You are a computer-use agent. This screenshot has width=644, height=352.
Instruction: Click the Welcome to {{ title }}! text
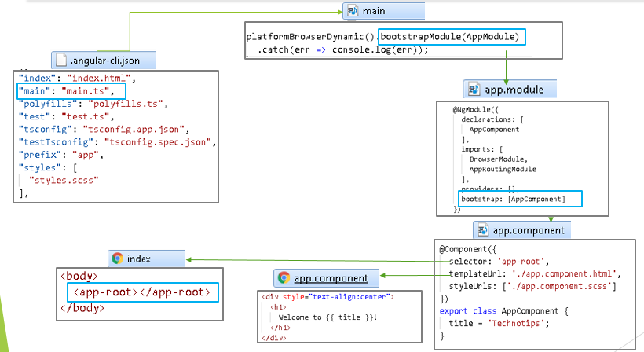[327, 317]
